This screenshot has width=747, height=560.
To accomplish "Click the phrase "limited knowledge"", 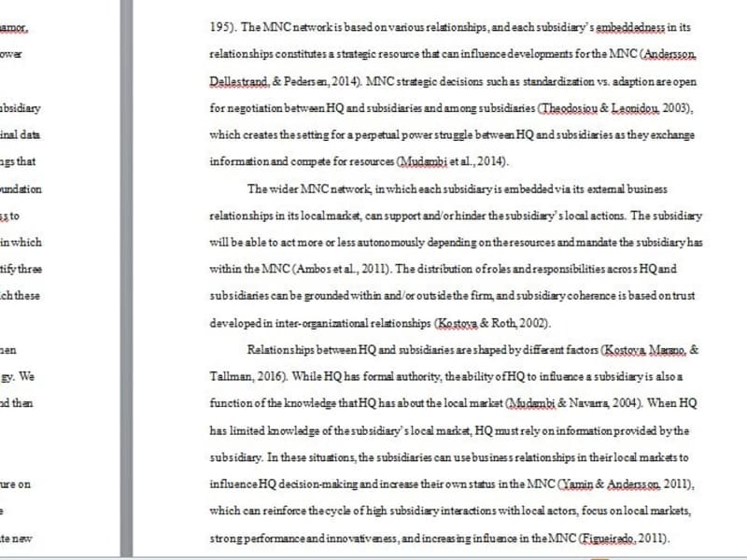I will pyautogui.click(x=275, y=431).
